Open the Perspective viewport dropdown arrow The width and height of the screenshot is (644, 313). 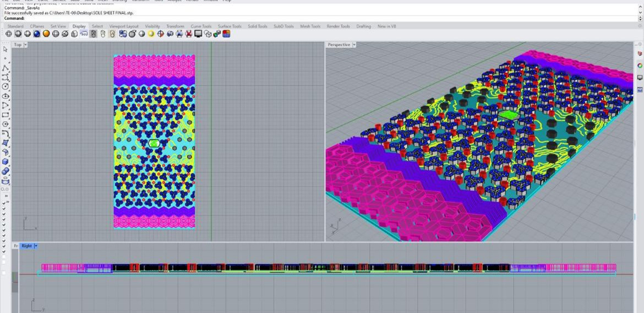(354, 45)
